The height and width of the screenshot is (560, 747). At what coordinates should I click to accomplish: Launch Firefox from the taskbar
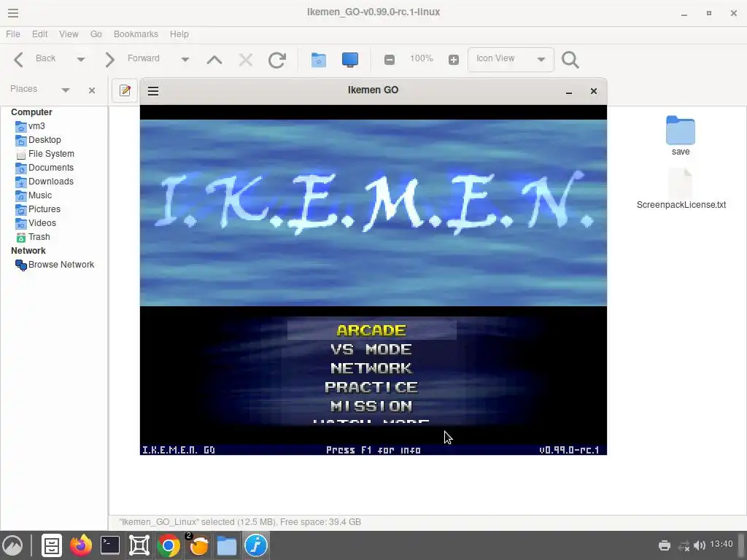click(x=81, y=545)
